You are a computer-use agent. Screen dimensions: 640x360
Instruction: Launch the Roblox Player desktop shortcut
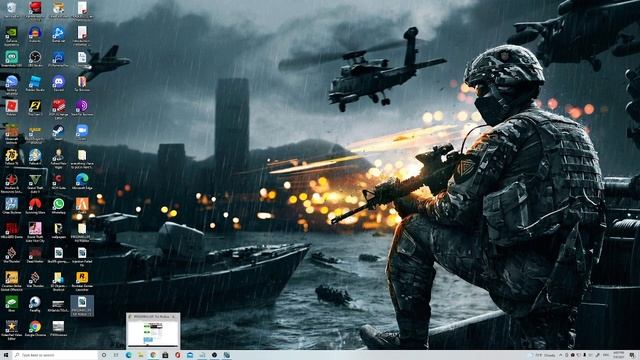tap(11, 108)
